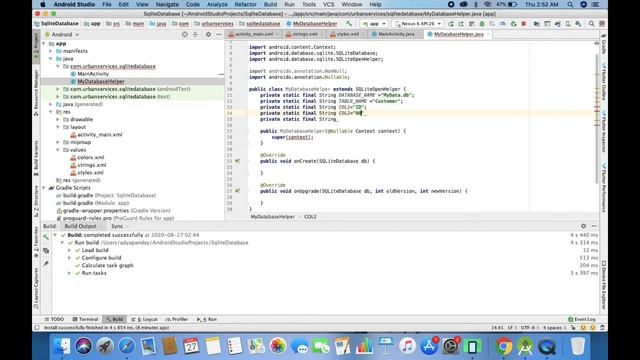Toggle the Favorites side tab

(x=36, y=242)
